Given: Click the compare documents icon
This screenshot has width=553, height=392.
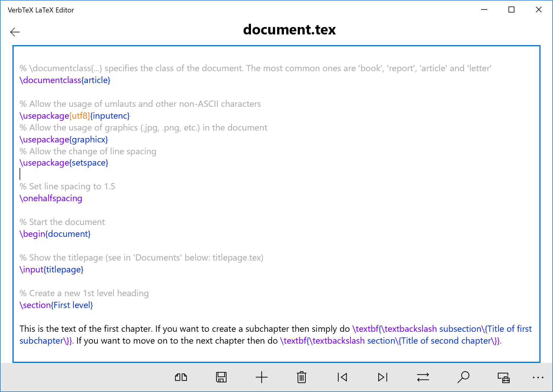Looking at the screenshot, I should click(180, 377).
